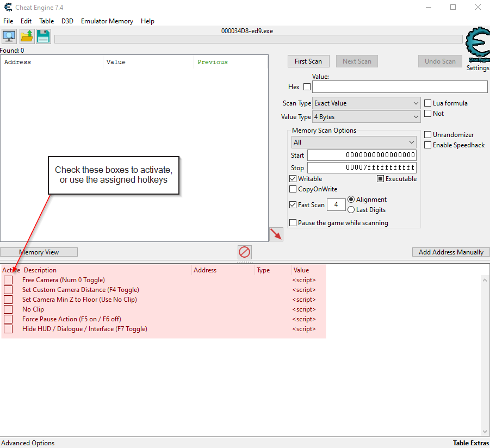This screenshot has height=448, width=490.
Task: Click the Address column header in results
Action: [52, 62]
